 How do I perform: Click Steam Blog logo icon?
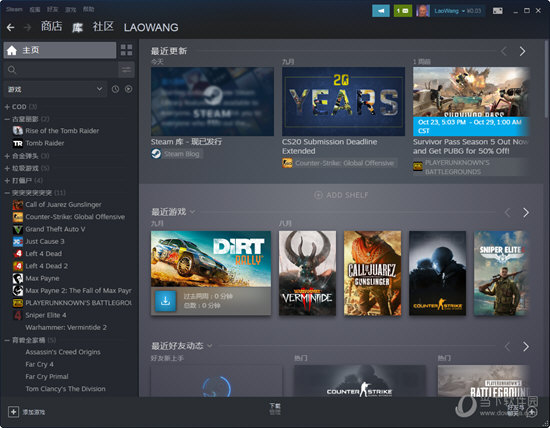tap(156, 154)
